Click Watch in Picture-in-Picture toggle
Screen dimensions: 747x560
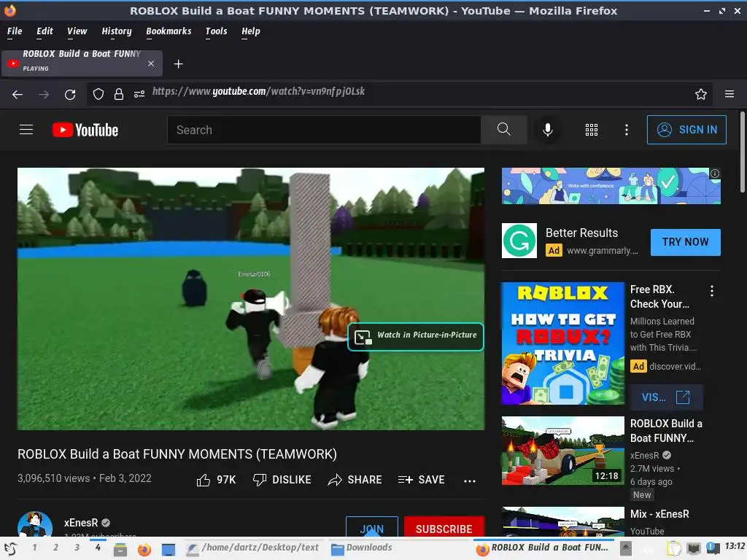click(415, 337)
